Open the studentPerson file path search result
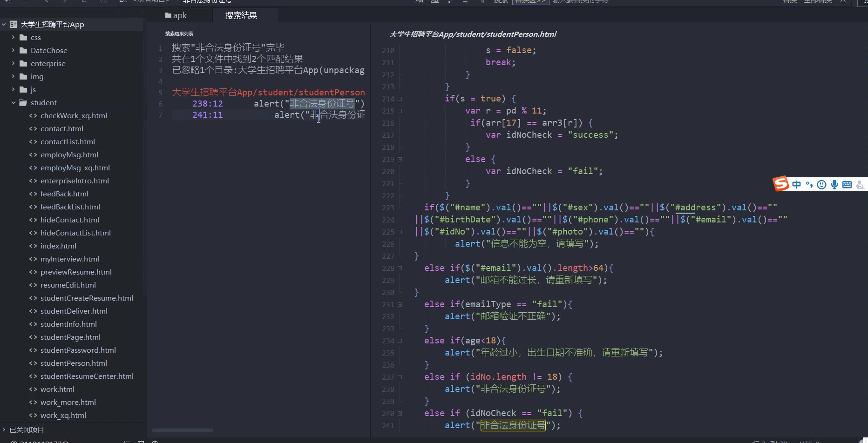The width and height of the screenshot is (868, 443). click(268, 92)
